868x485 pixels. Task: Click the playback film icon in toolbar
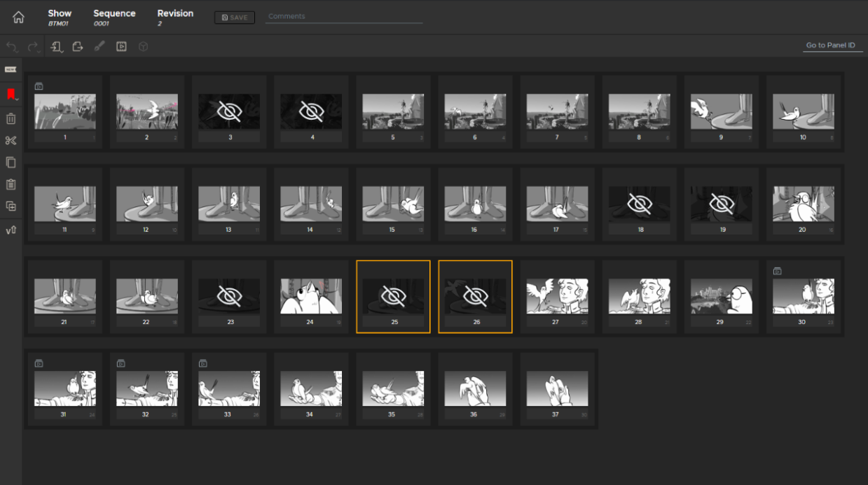tap(121, 47)
